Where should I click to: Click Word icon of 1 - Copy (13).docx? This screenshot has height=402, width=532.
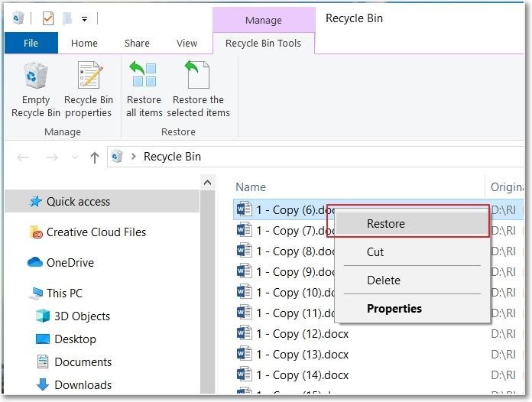point(245,354)
